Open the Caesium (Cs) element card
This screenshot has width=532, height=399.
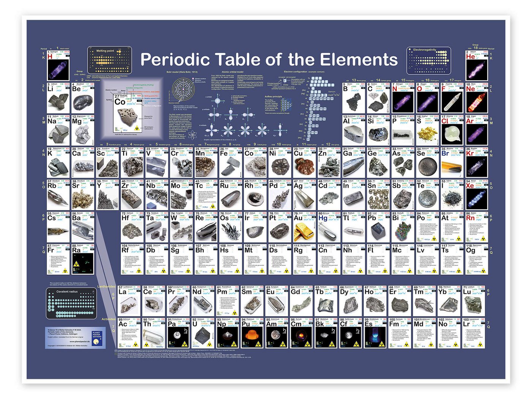point(59,227)
